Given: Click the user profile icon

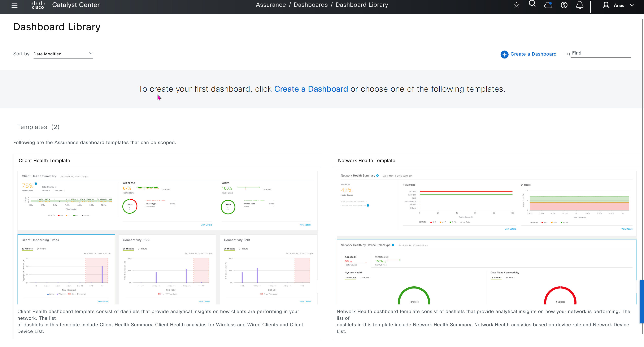Looking at the screenshot, I should (x=606, y=5).
